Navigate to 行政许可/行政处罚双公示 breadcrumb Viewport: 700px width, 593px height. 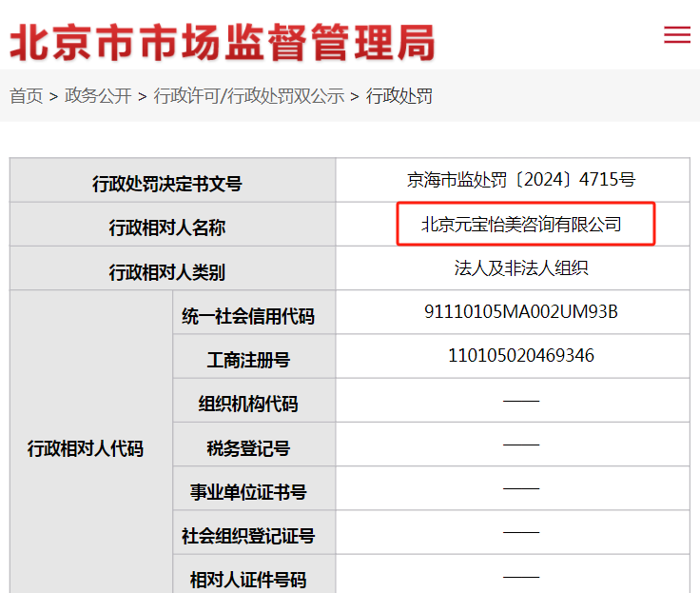click(x=249, y=96)
